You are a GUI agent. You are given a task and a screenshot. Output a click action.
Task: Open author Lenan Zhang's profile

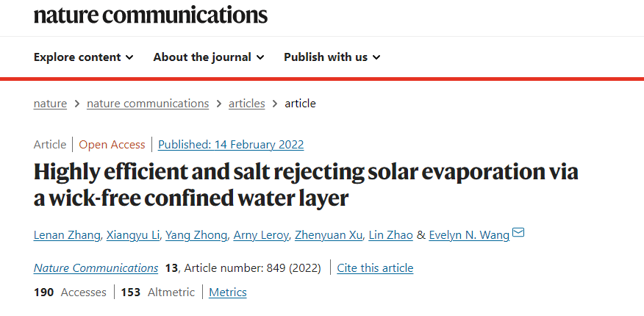[67, 235]
